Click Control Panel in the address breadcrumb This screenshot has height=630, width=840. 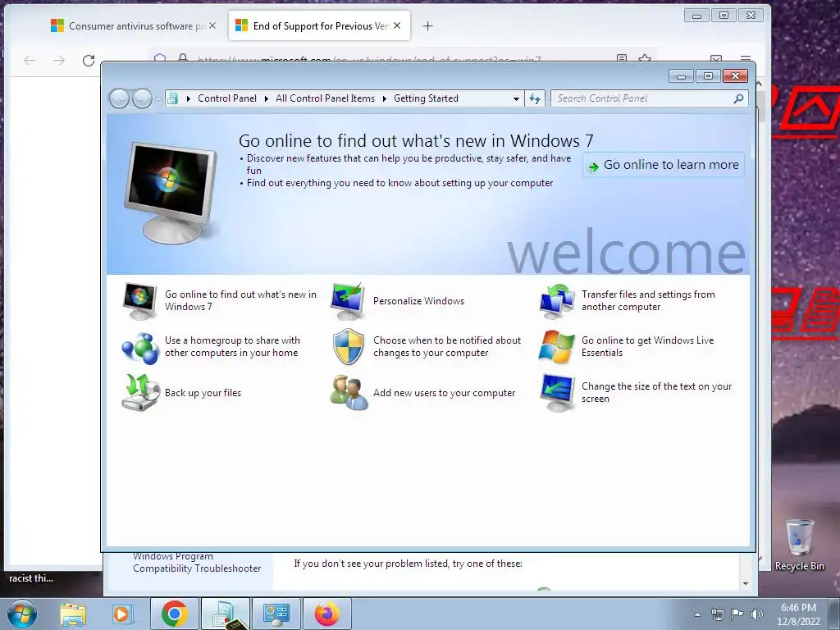pos(227,98)
